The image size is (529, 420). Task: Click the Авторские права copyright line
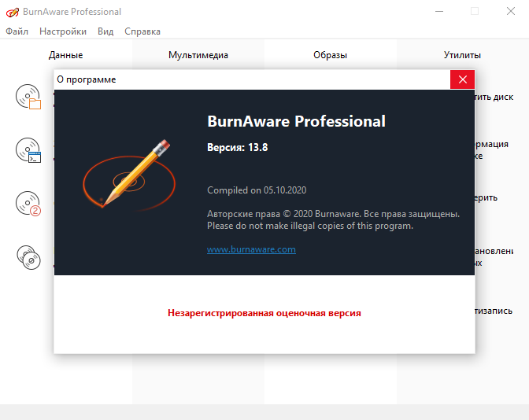pyautogui.click(x=333, y=214)
